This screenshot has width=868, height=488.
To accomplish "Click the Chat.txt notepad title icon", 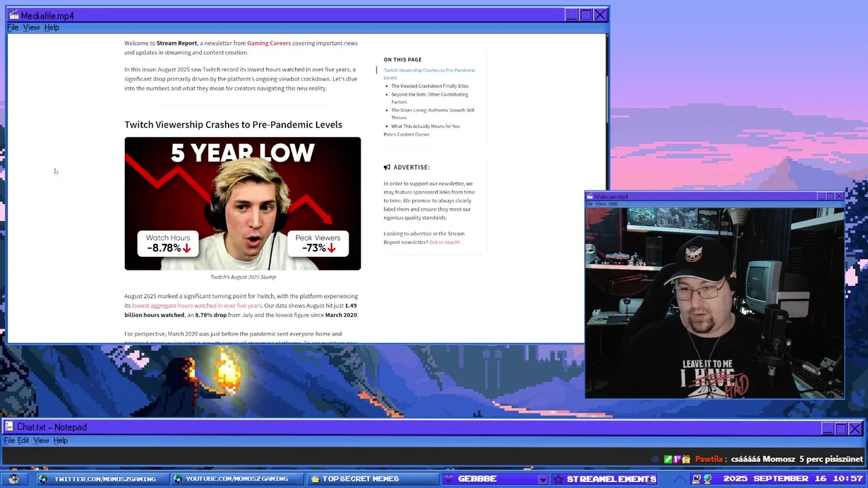I will click(x=9, y=427).
